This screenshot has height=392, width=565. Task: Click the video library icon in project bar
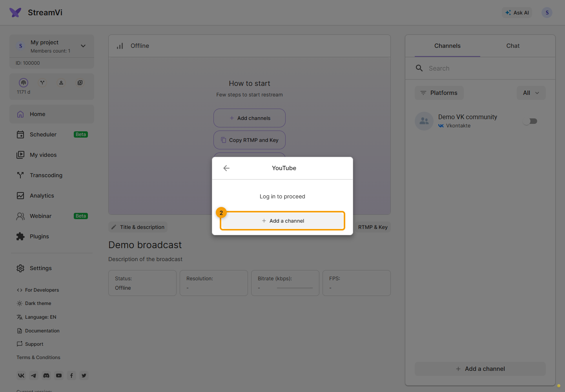coord(80,83)
